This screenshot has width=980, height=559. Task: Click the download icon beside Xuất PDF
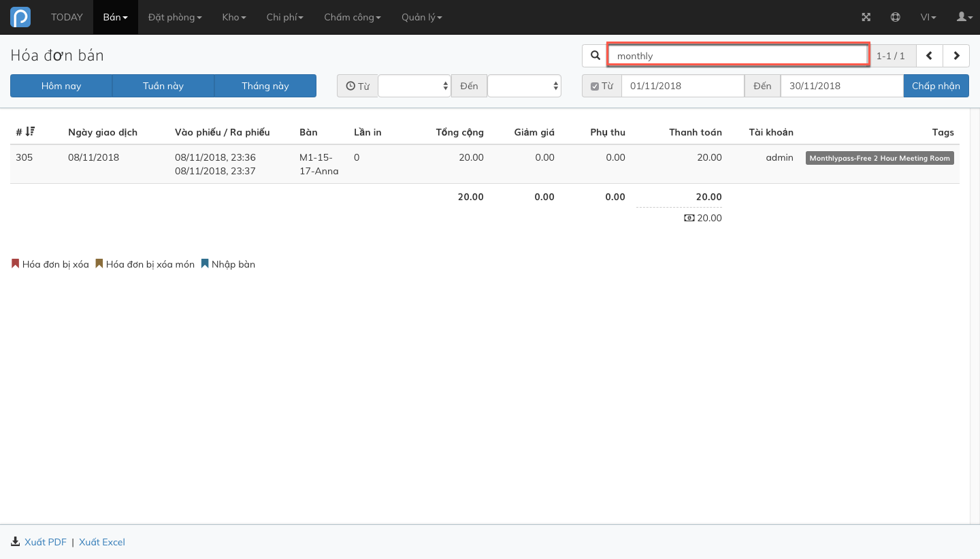click(x=16, y=542)
